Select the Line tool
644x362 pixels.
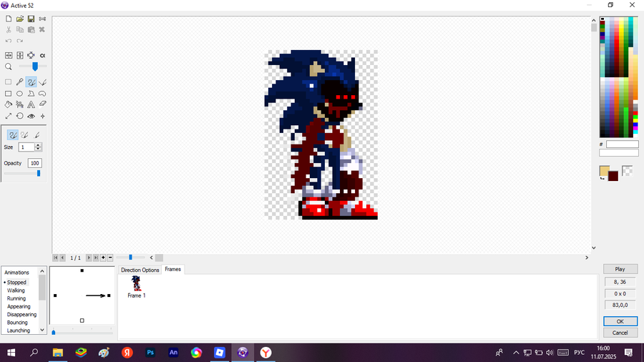[42, 82]
